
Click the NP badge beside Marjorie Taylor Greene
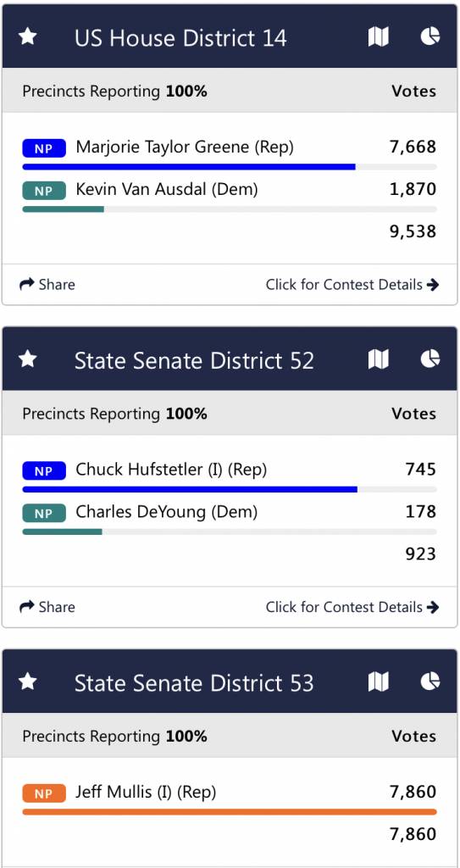pos(44,148)
